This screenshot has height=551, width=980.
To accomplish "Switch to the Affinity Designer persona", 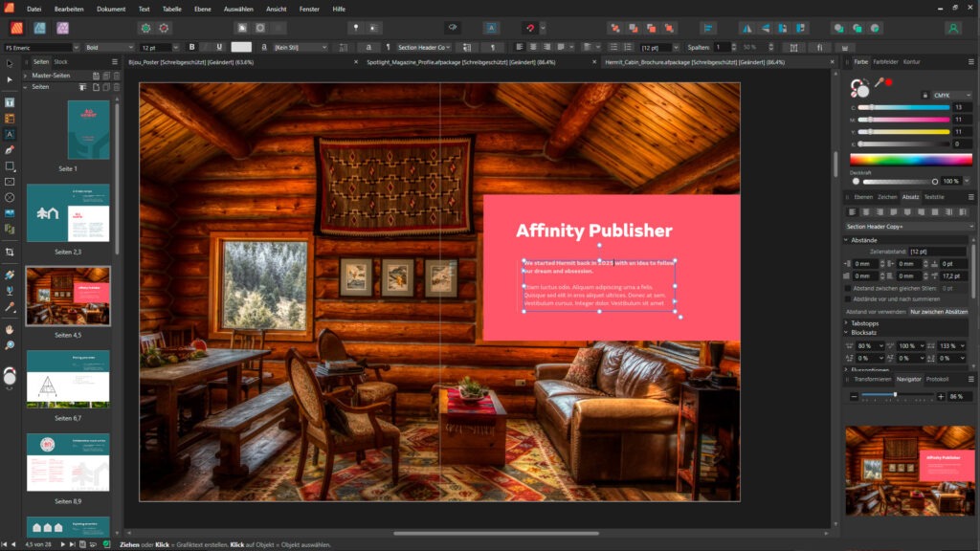I will coord(39,28).
